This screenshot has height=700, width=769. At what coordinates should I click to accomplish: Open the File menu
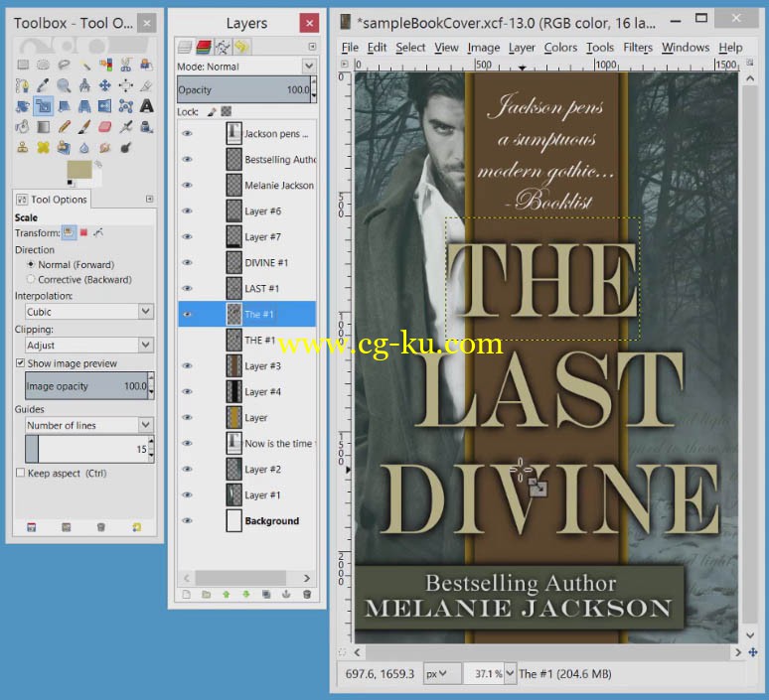(x=350, y=48)
